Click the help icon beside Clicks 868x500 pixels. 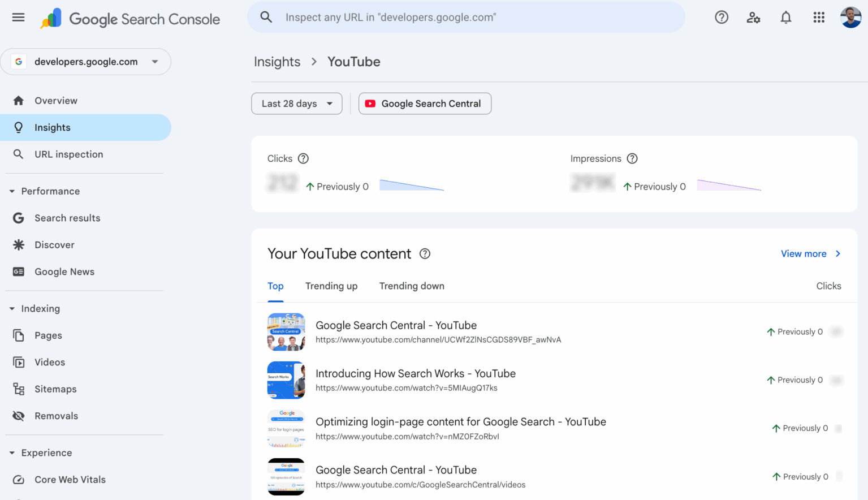click(x=303, y=158)
